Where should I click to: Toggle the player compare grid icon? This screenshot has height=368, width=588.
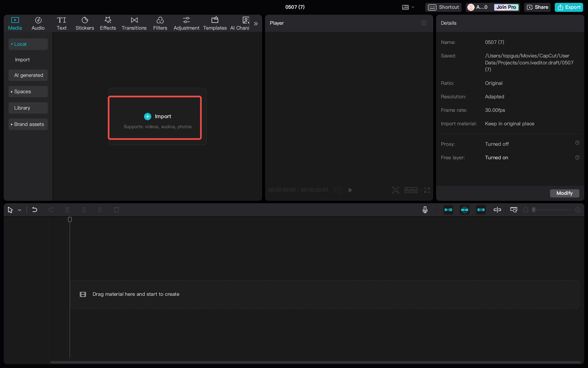(x=337, y=190)
